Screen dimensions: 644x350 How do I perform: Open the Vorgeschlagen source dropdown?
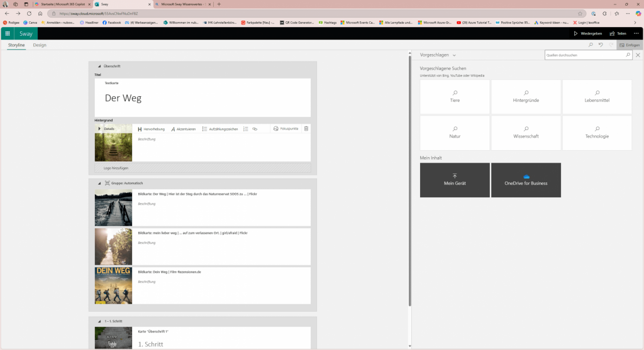point(438,55)
